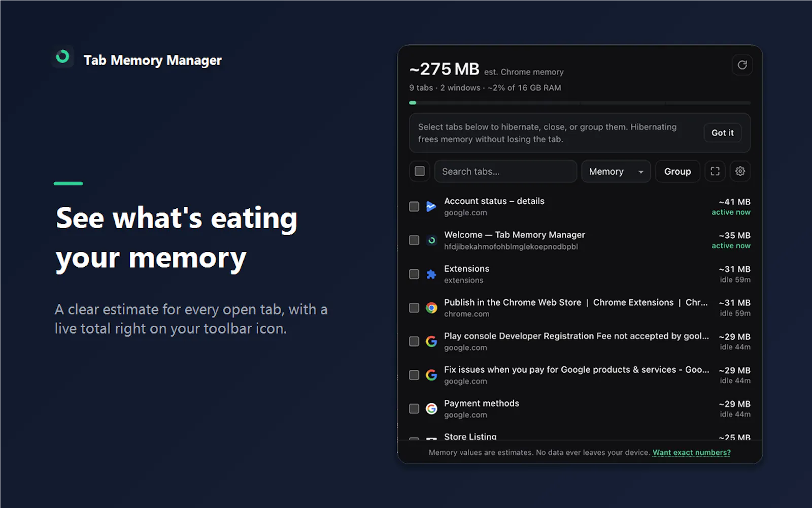Screen dimensions: 812x508
Task: Click the ~275 MB total memory value
Action: (445, 69)
